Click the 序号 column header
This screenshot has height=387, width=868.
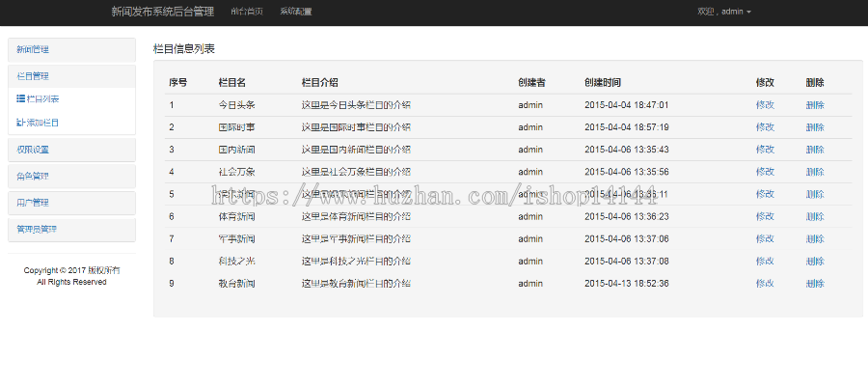coord(178,82)
